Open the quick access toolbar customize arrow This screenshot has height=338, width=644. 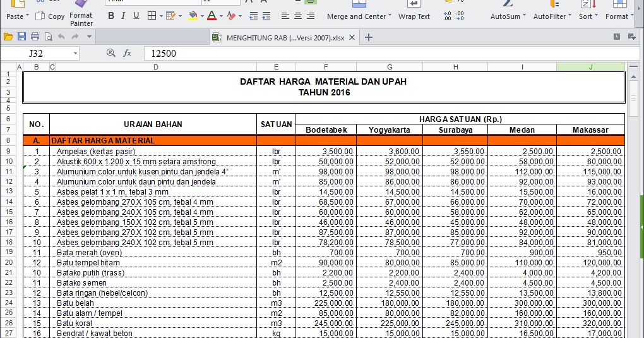tap(89, 37)
